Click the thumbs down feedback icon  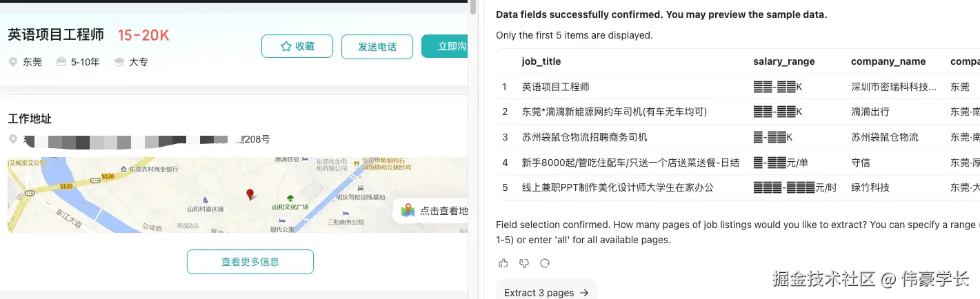[524, 263]
